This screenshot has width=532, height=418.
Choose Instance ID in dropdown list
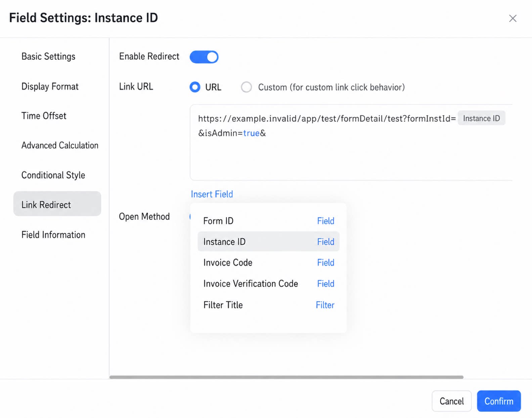[x=268, y=242]
